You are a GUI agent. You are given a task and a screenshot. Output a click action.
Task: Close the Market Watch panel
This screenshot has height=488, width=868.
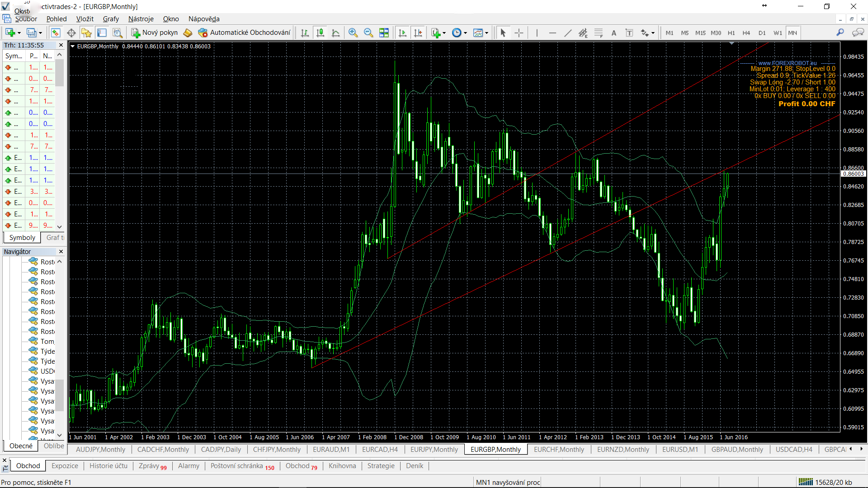(x=61, y=45)
